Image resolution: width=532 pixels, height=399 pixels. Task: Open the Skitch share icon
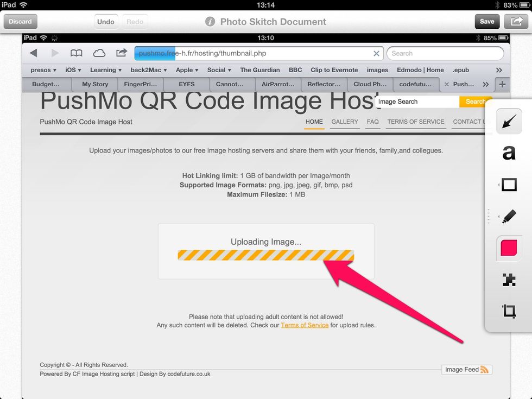click(516, 22)
